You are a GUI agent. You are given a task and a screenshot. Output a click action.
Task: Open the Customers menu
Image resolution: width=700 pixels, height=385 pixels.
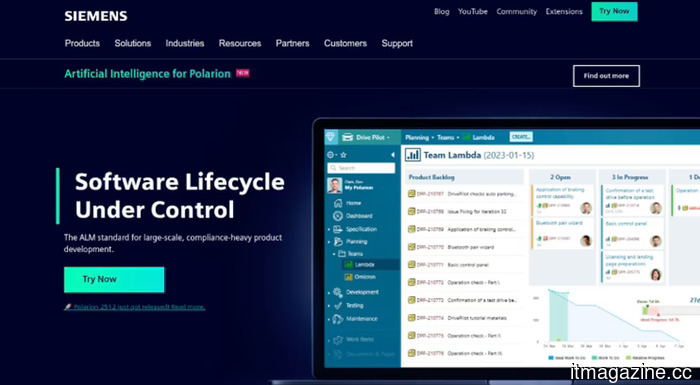pos(346,43)
